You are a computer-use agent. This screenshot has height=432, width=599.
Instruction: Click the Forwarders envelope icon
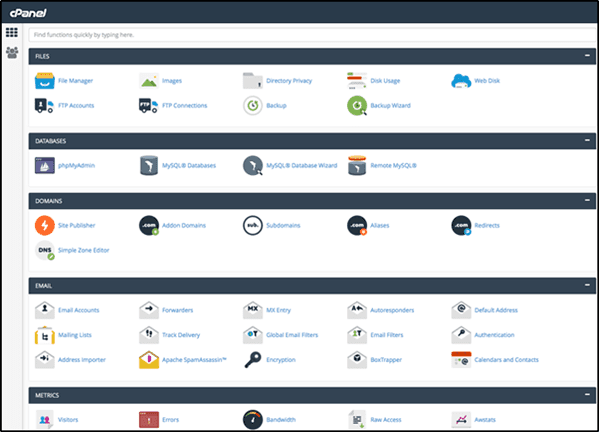[x=149, y=310]
